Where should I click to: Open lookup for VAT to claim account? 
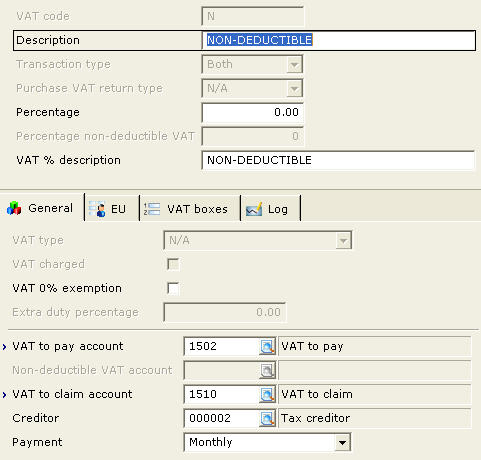267,395
